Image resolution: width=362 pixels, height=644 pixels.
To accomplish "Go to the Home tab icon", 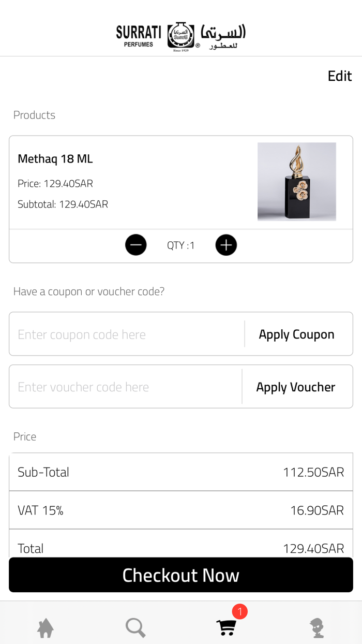I will pyautogui.click(x=46, y=628).
